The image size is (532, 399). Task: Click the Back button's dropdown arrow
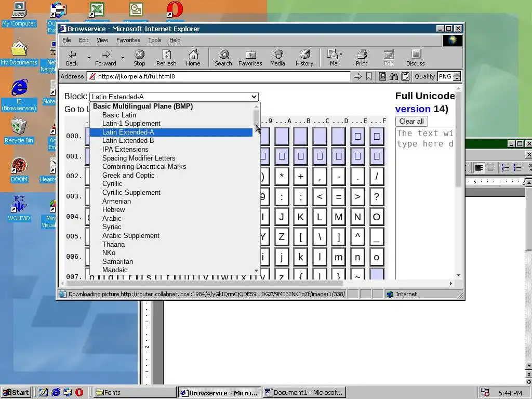89,58
